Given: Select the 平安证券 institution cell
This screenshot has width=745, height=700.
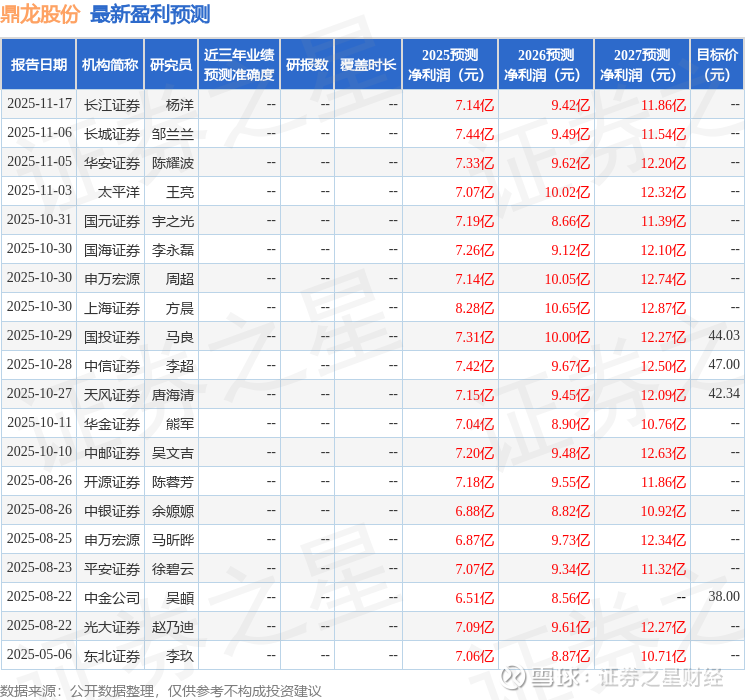Looking at the screenshot, I should pyautogui.click(x=112, y=569).
